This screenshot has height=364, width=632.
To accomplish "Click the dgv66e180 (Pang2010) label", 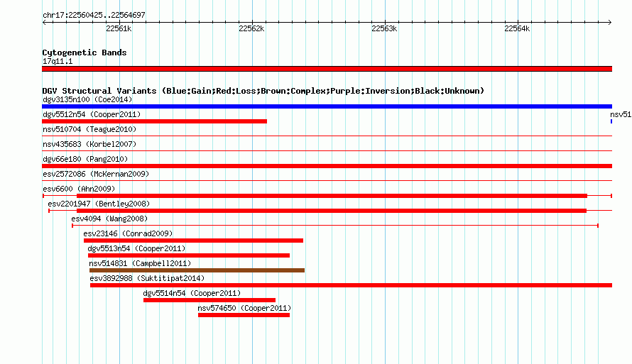I will point(85,159).
